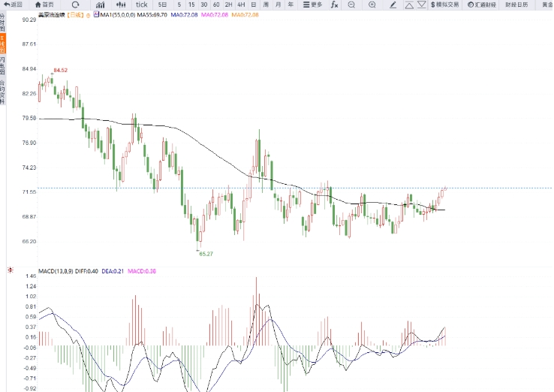Open the fx indicator formula tool
This screenshot has height=392, width=554.
pos(334,5)
